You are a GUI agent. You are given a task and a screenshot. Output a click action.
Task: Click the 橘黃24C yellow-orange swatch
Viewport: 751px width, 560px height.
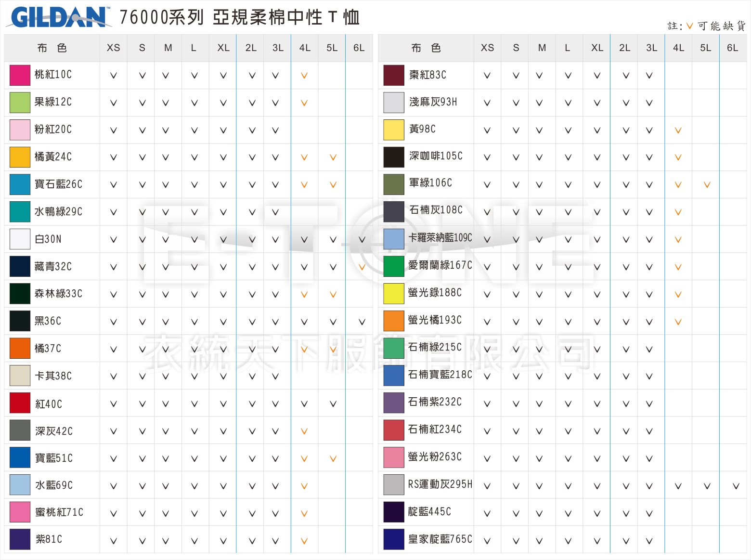coord(20,157)
